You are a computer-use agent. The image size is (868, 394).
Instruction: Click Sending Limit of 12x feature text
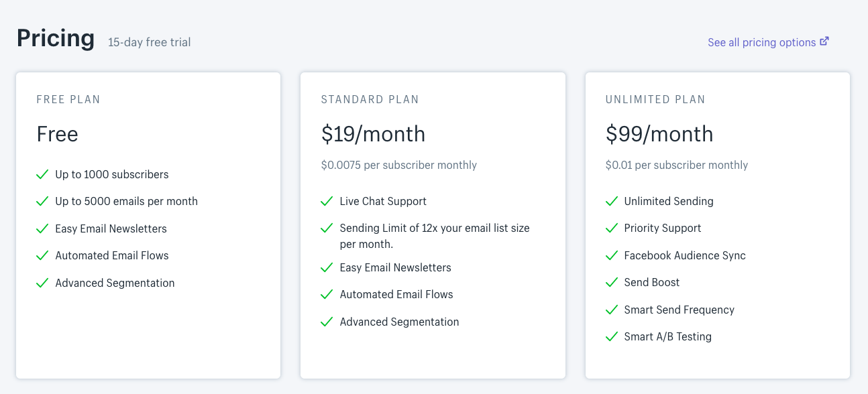[x=435, y=236]
